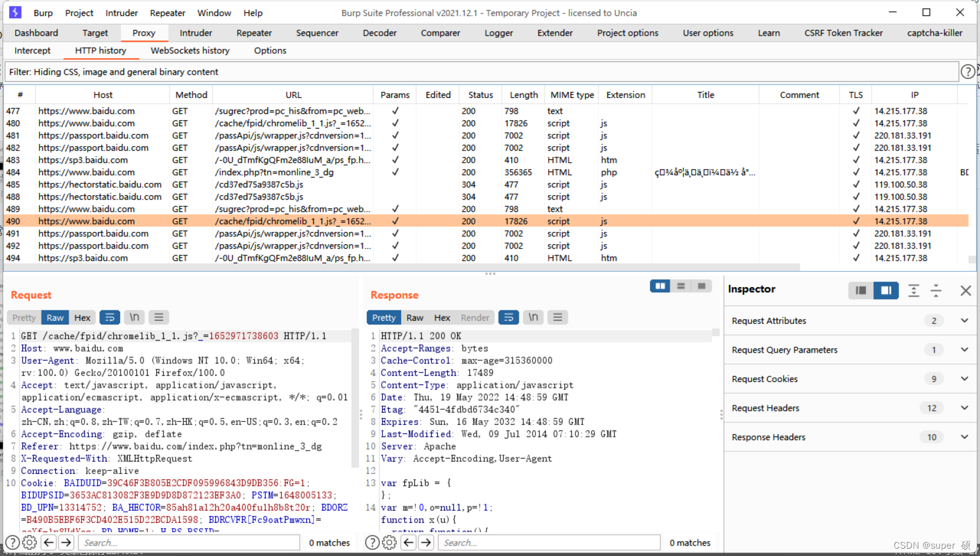Sort history by Status column header
980x556 pixels.
pyautogui.click(x=480, y=95)
